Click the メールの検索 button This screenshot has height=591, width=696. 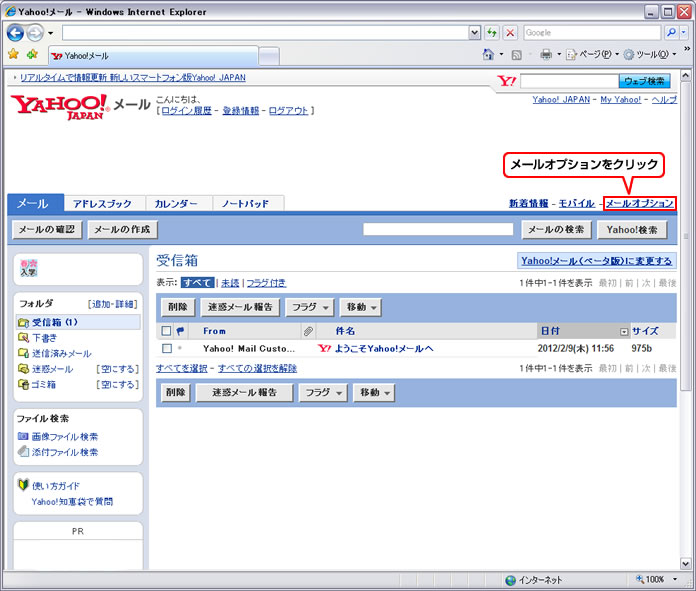click(556, 230)
